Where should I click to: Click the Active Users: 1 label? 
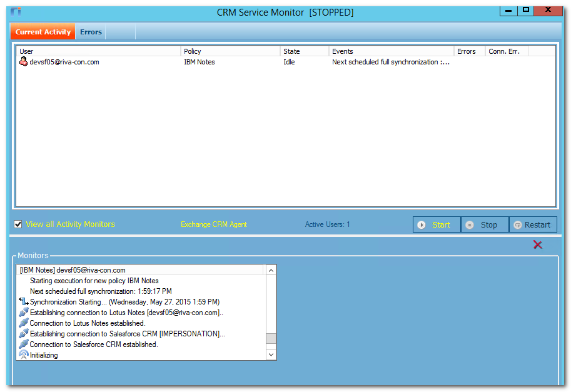327,224
